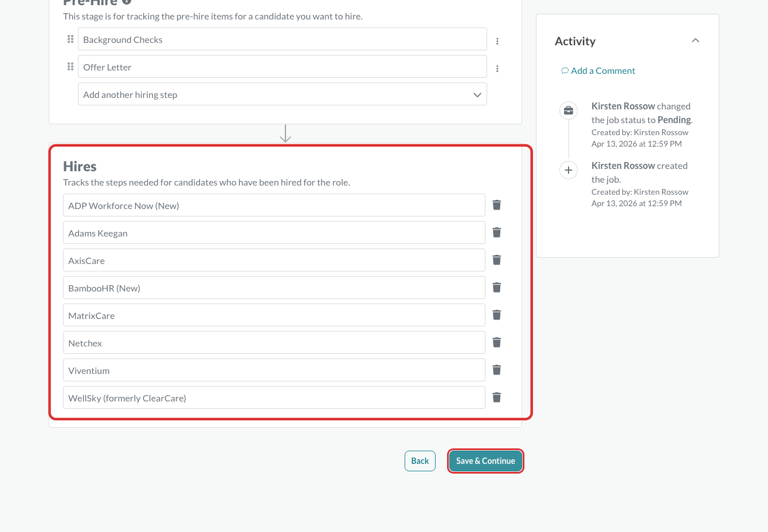768x532 pixels.
Task: Collapse the Activity panel
Action: tap(696, 41)
